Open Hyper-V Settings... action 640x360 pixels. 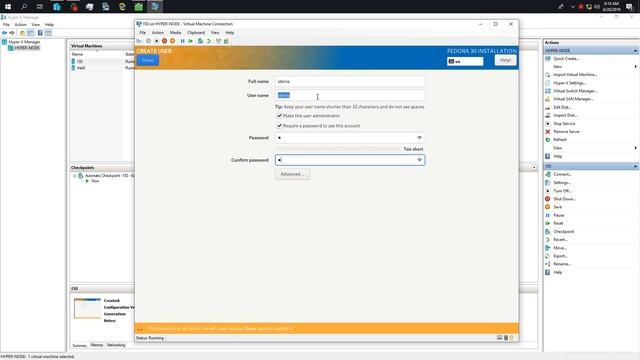click(570, 83)
